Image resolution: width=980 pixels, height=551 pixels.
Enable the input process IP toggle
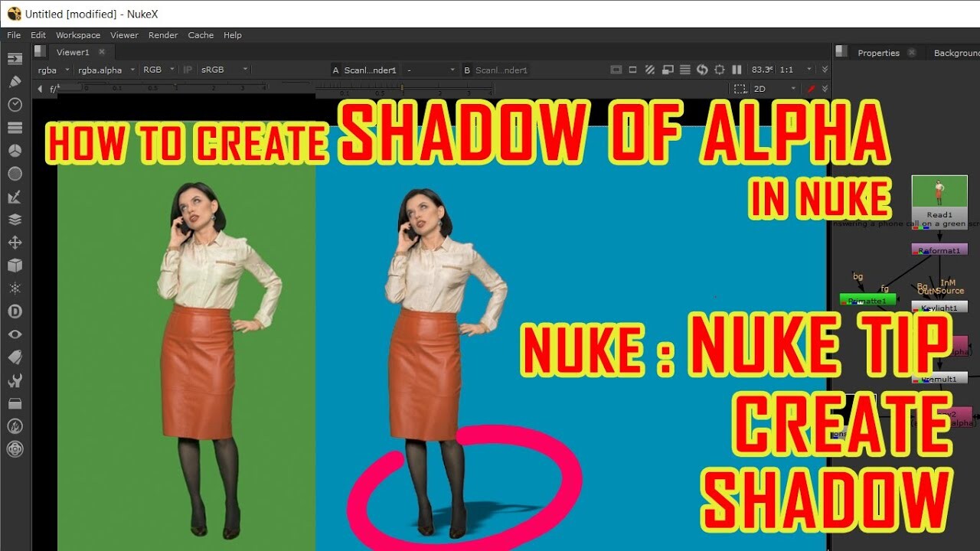(187, 69)
